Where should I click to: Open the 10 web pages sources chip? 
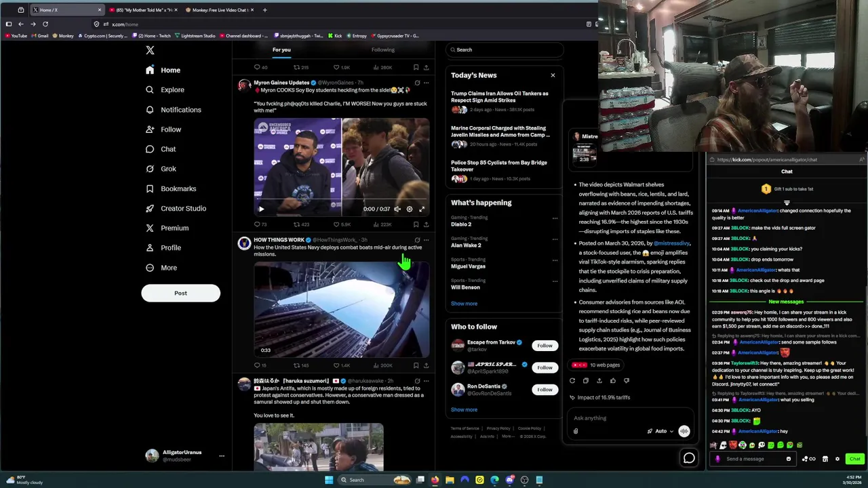coord(597,365)
